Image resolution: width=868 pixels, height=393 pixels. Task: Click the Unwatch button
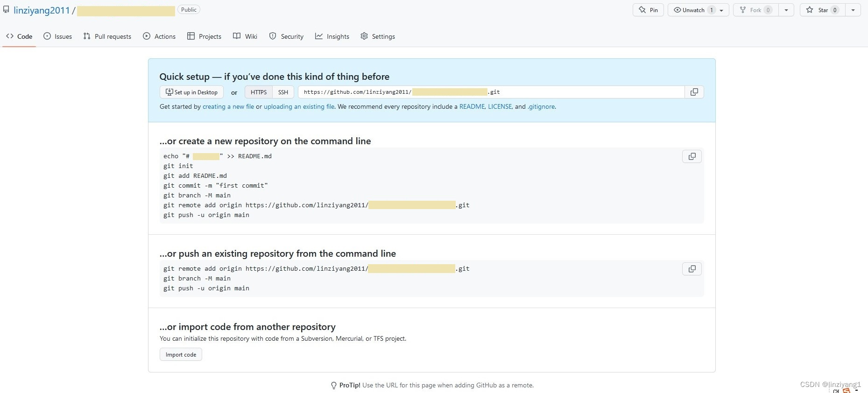(x=693, y=10)
